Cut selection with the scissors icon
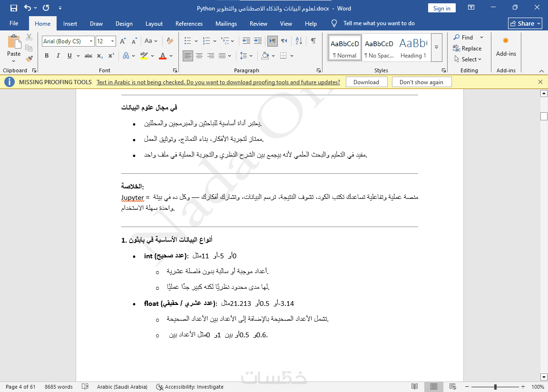 point(29,37)
